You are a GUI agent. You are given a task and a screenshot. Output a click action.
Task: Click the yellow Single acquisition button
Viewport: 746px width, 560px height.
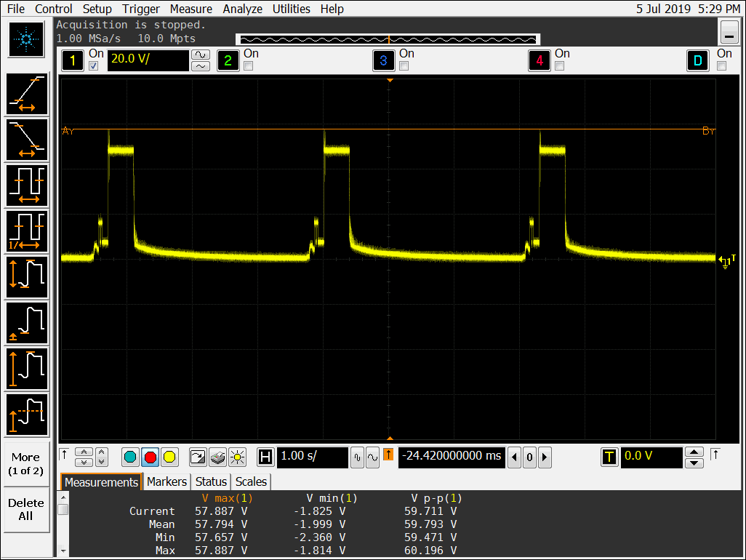click(x=169, y=457)
